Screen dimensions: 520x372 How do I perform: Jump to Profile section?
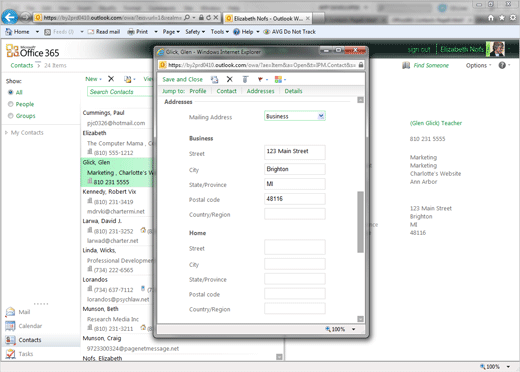tap(198, 91)
